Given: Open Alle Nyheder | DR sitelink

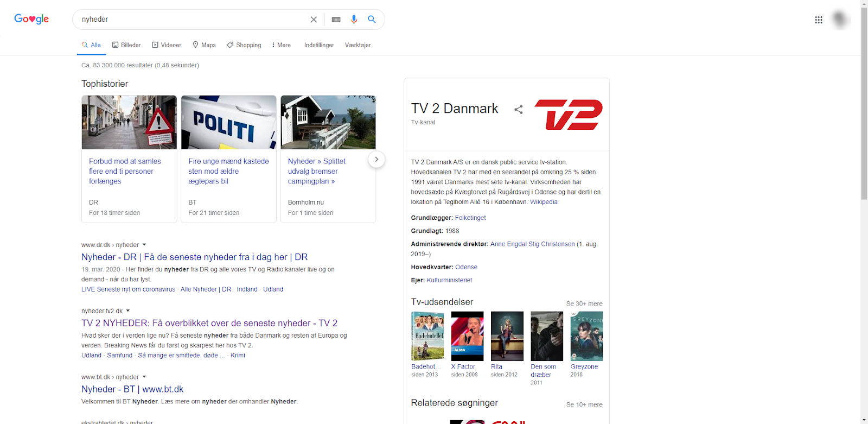Looking at the screenshot, I should pyautogui.click(x=206, y=289).
